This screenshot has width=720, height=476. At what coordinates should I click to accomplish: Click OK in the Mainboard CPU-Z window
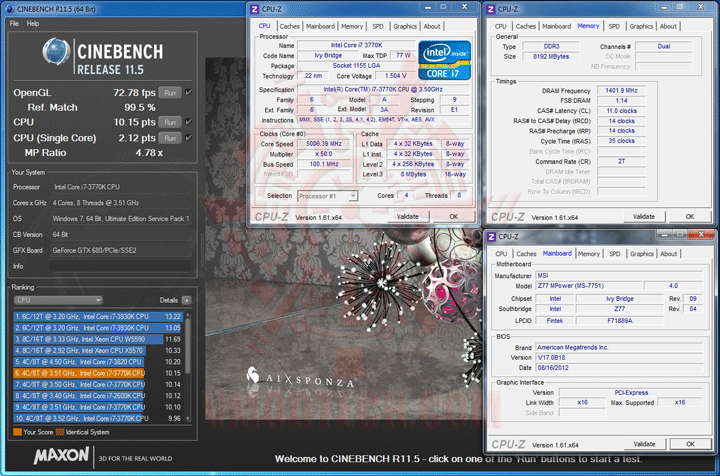pyautogui.click(x=690, y=444)
